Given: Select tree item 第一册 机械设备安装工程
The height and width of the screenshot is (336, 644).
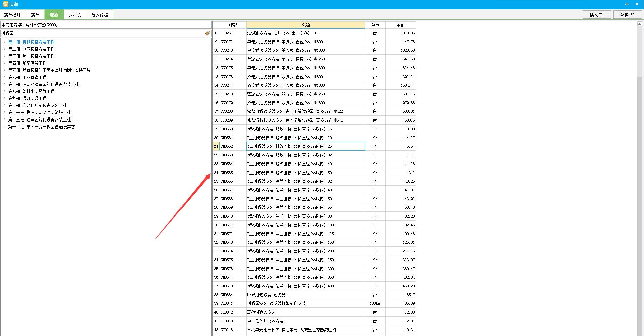Looking at the screenshot, I should (31, 42).
